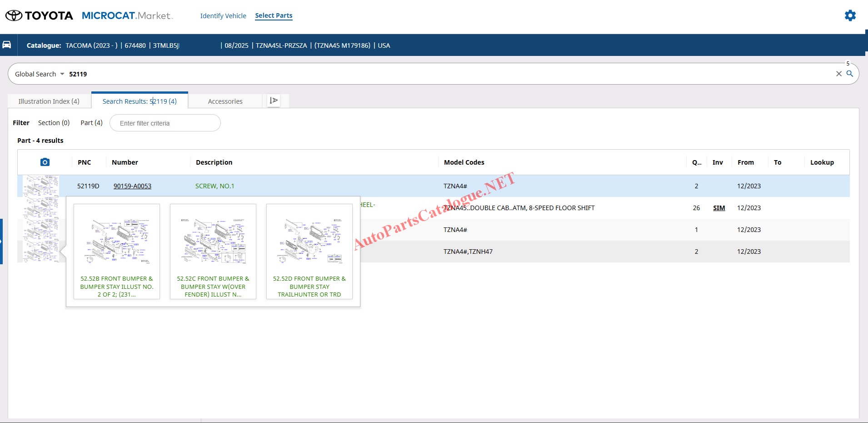Click the SIM inventory link
This screenshot has height=423, width=868.
[x=719, y=208]
